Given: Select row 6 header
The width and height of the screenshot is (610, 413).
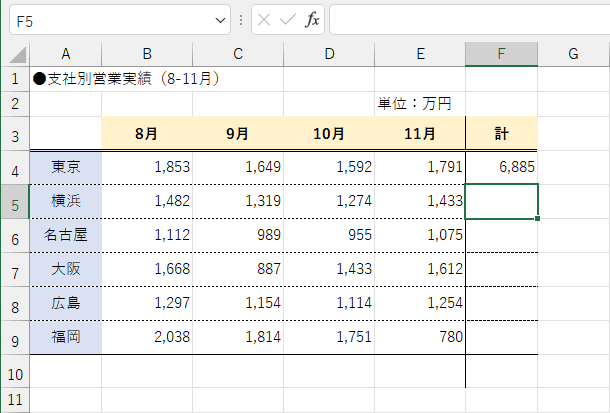Looking at the screenshot, I should (15, 236).
